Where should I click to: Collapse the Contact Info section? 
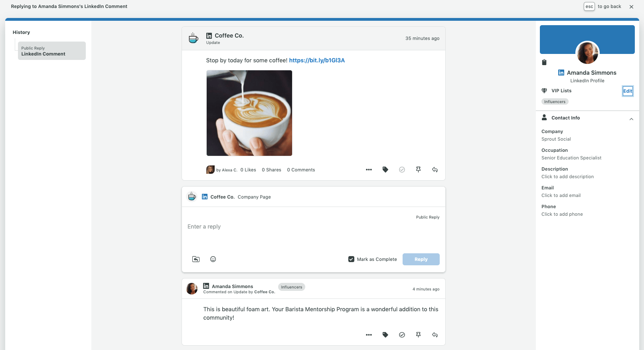click(x=631, y=119)
